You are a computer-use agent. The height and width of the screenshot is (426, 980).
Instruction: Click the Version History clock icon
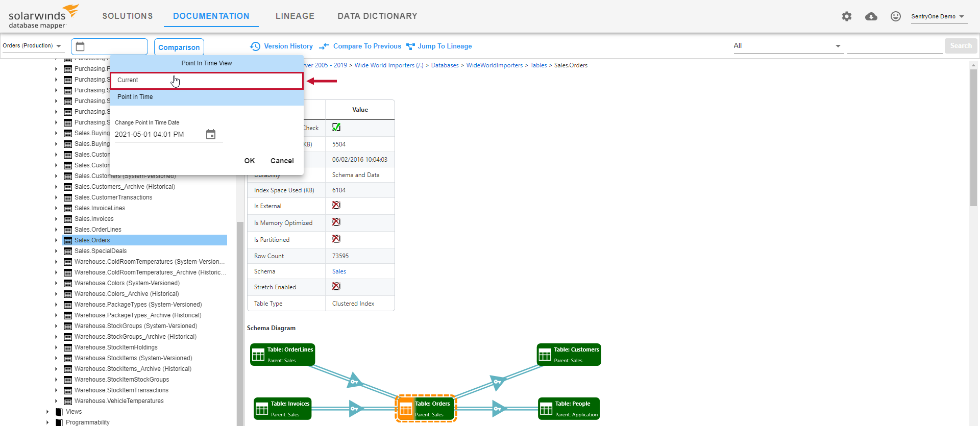(255, 46)
